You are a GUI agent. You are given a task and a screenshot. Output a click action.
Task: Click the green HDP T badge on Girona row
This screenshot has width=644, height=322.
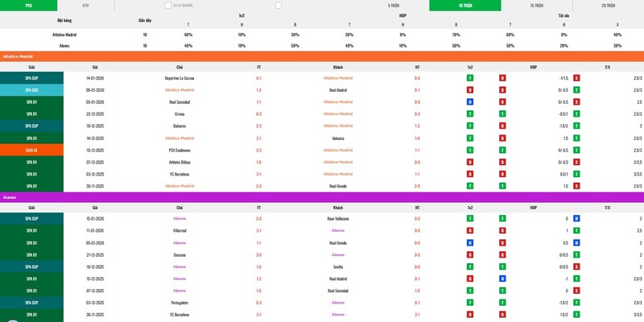click(502, 114)
